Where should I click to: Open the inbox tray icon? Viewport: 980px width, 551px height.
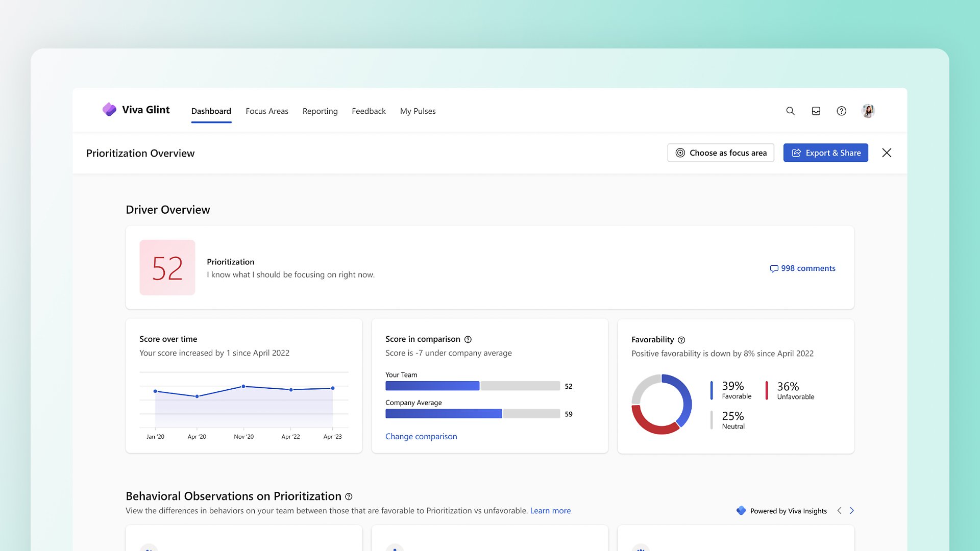coord(816,111)
